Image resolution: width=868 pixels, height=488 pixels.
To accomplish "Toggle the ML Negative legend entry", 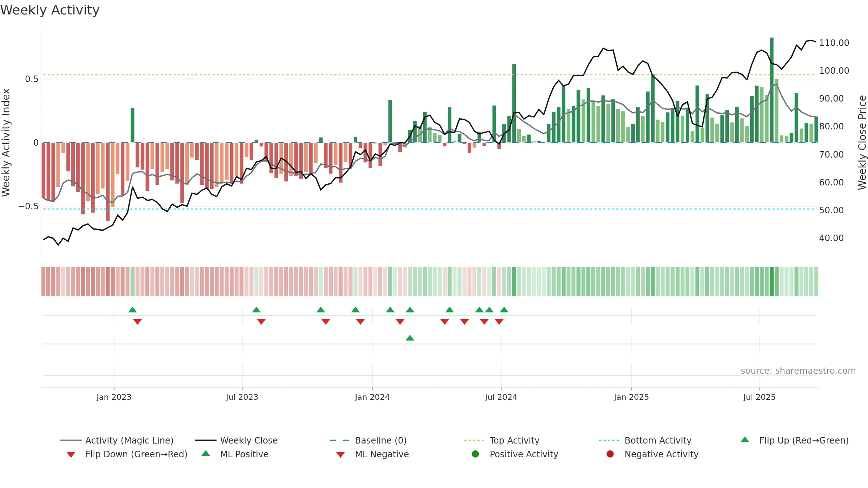I will point(373,454).
